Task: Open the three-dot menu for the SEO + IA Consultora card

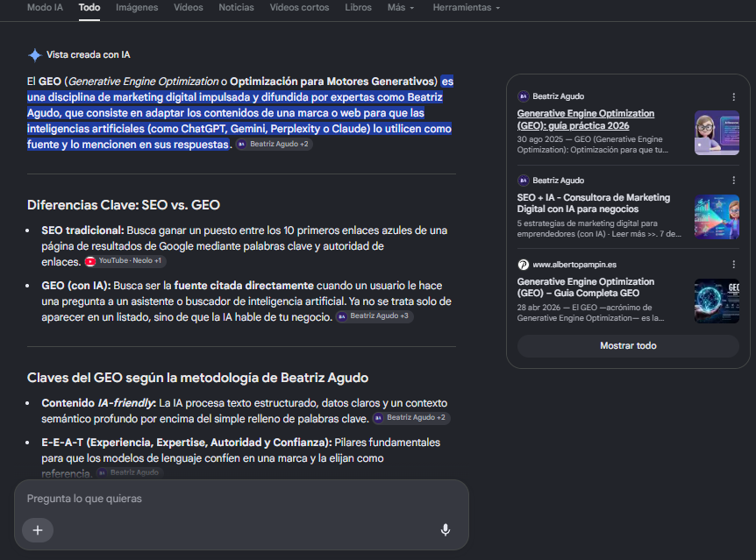Action: [x=733, y=181]
